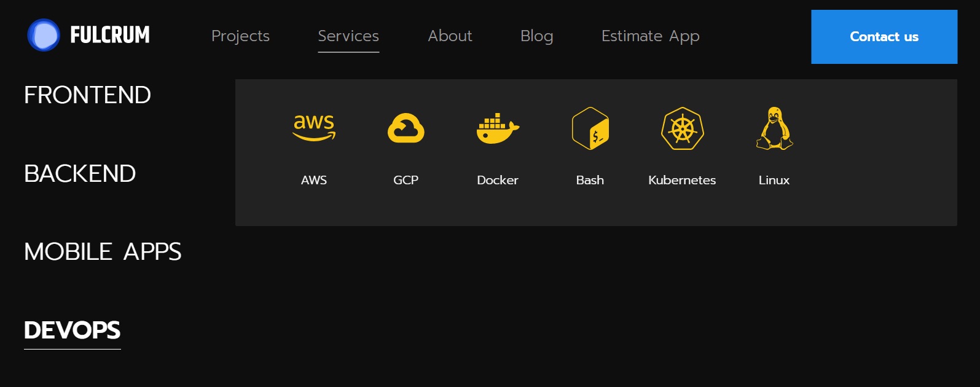Click the GCP text label
Viewport: 980px width, 387px height.
click(406, 180)
